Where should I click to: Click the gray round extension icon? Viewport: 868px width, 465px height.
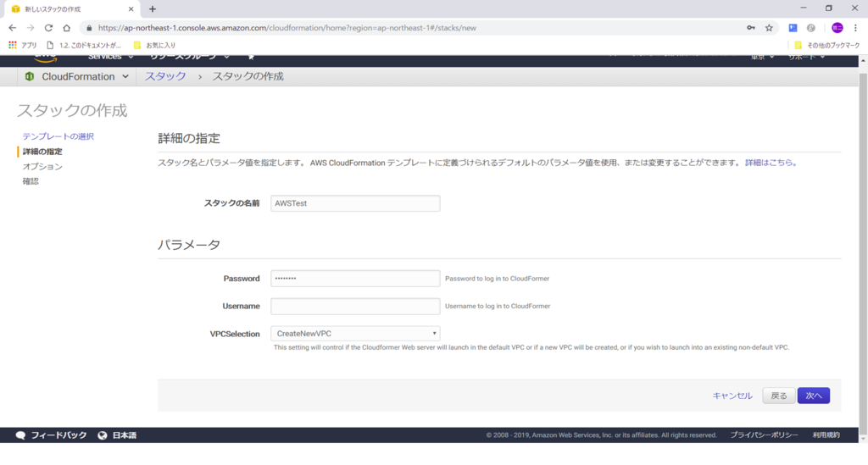811,28
